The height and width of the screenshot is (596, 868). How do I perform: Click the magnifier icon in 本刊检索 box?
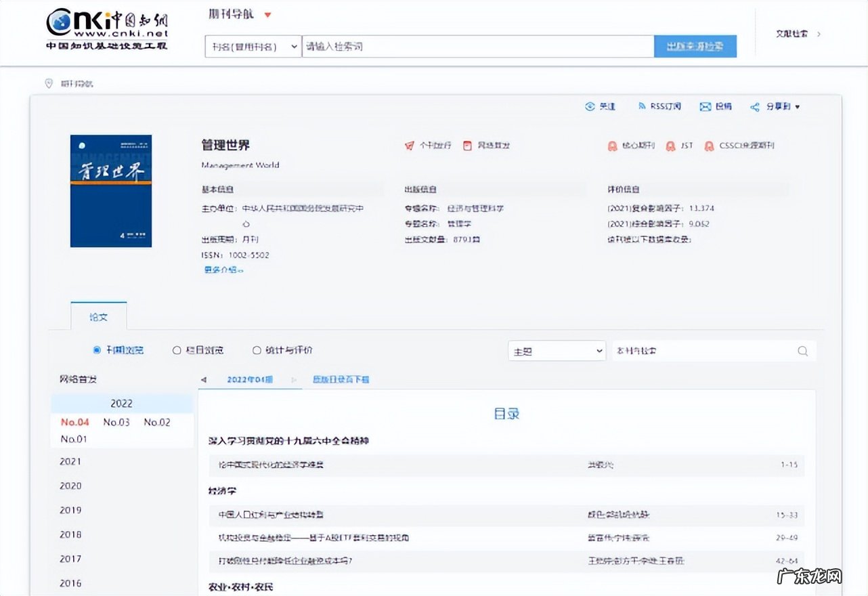pos(803,351)
